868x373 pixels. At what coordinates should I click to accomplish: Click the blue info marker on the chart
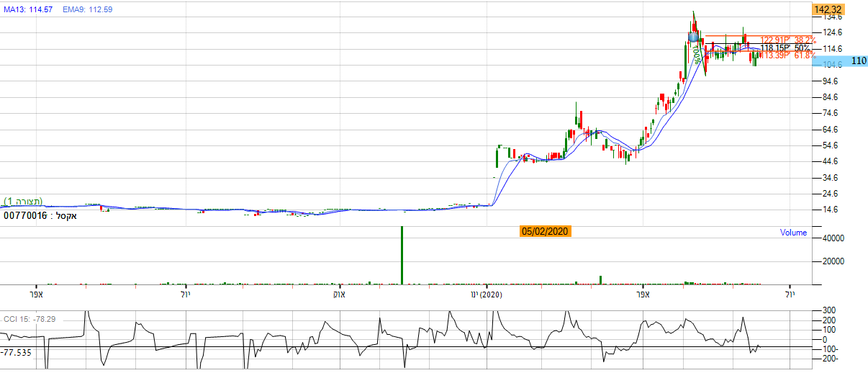[x=693, y=36]
